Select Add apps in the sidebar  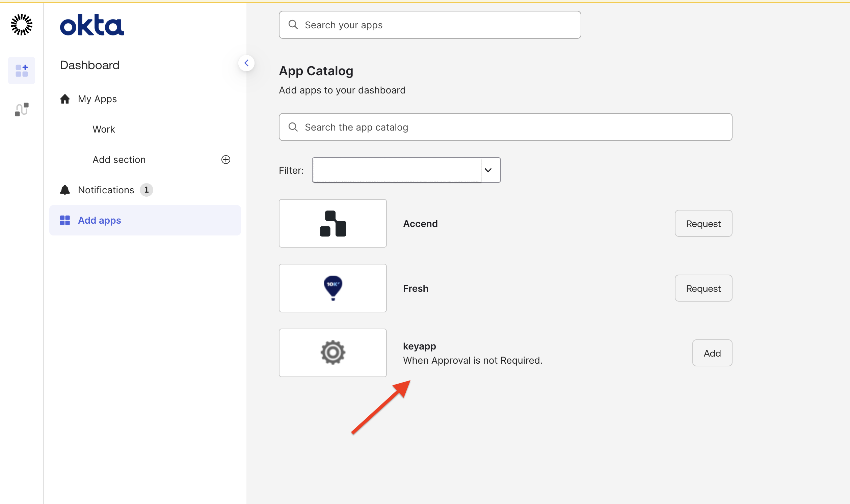(145, 220)
